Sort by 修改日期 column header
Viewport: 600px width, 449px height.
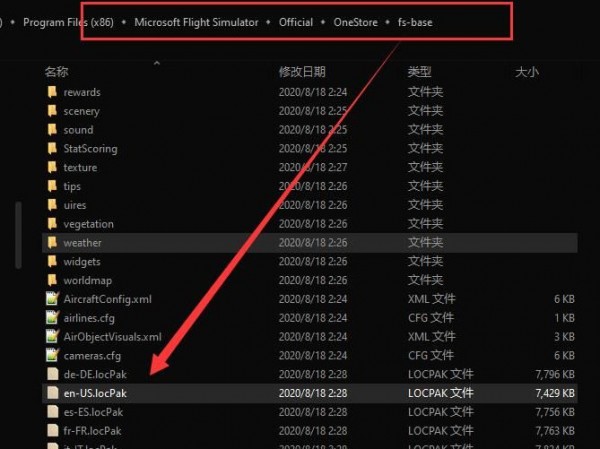pos(302,72)
